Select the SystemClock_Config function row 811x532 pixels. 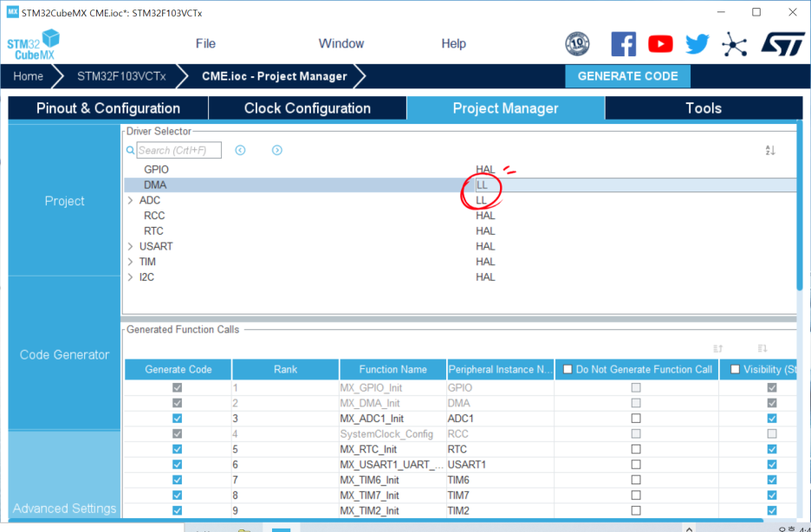460,434
